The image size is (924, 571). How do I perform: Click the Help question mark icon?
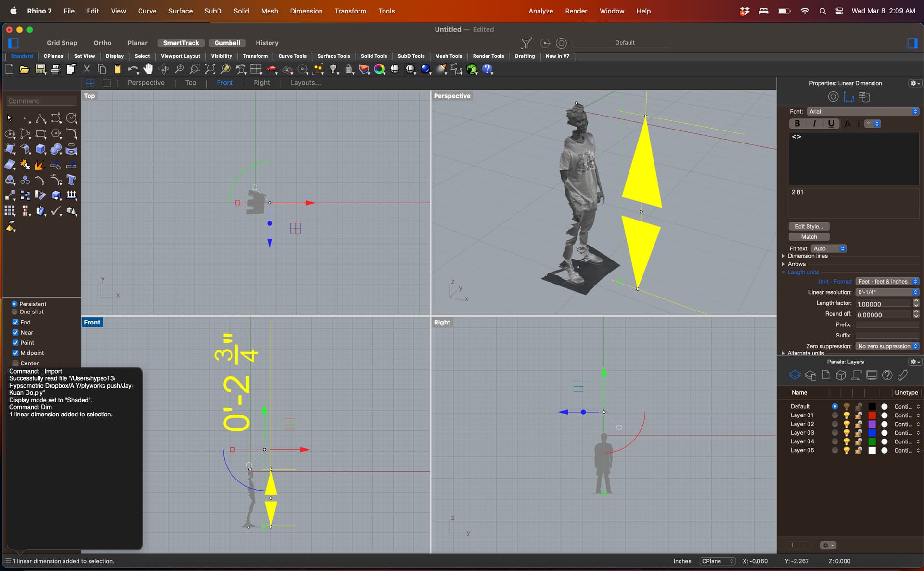point(488,69)
